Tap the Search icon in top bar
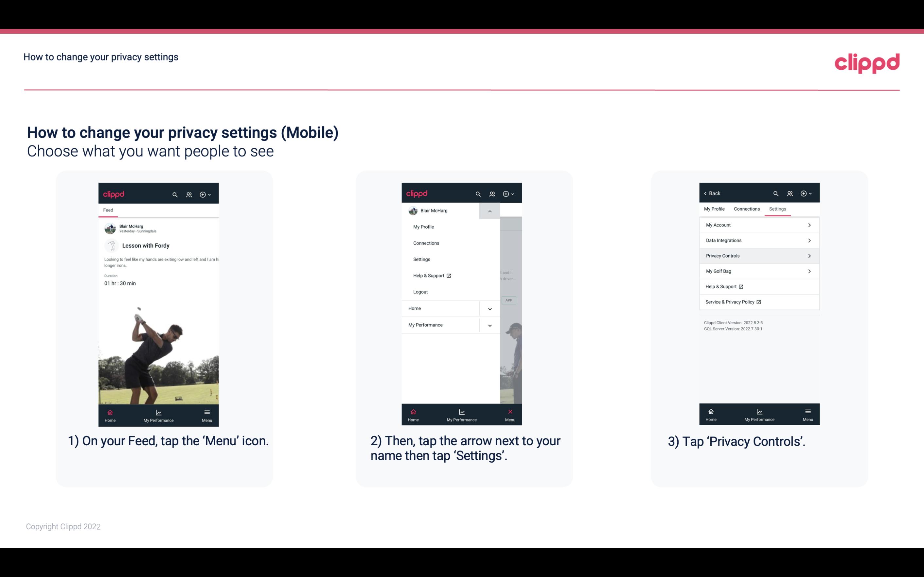Viewport: 924px width, 577px height. (174, 194)
